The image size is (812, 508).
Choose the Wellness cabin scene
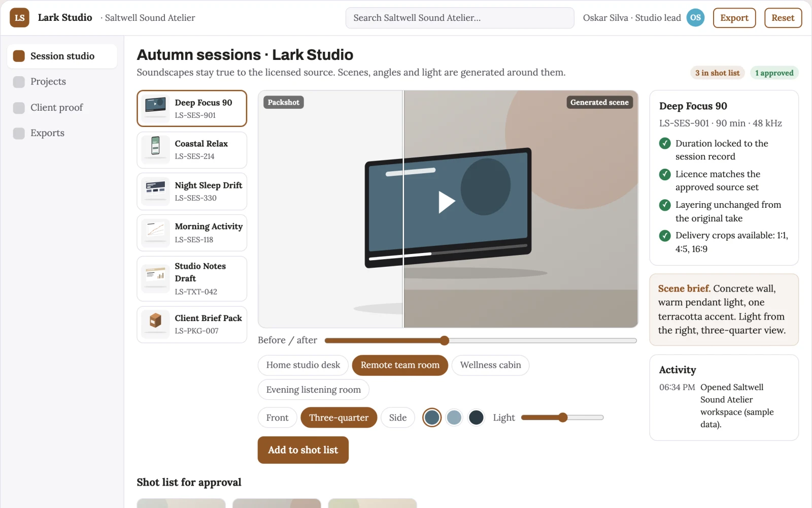coord(490,365)
